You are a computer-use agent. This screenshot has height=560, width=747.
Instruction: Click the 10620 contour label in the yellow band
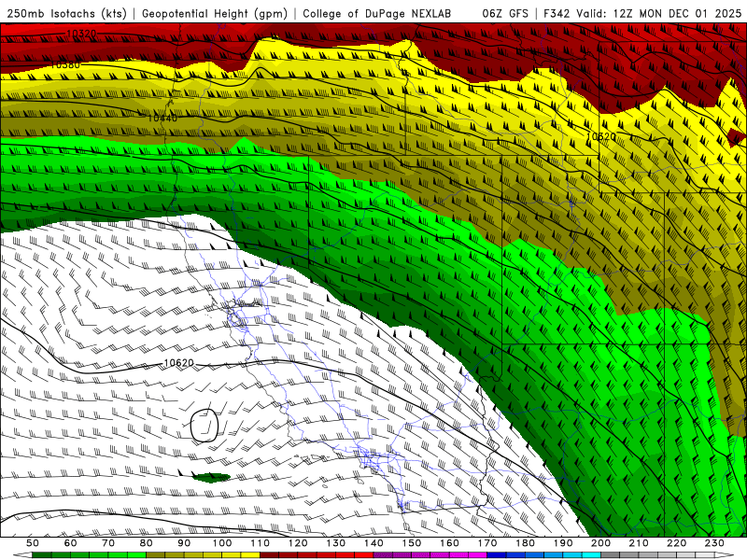click(600, 136)
